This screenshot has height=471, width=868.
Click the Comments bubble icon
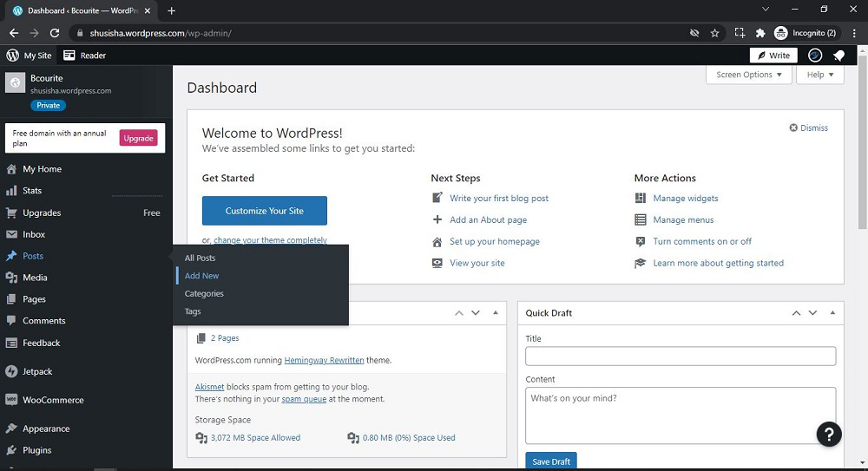(11, 320)
